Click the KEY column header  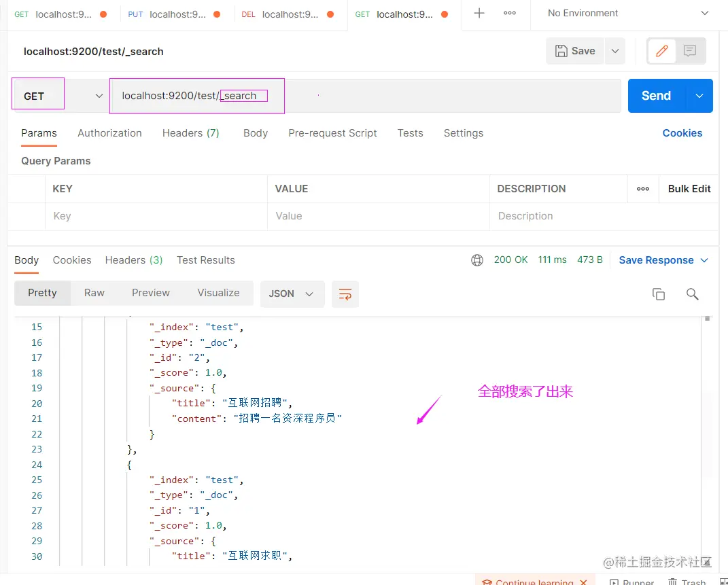point(63,189)
